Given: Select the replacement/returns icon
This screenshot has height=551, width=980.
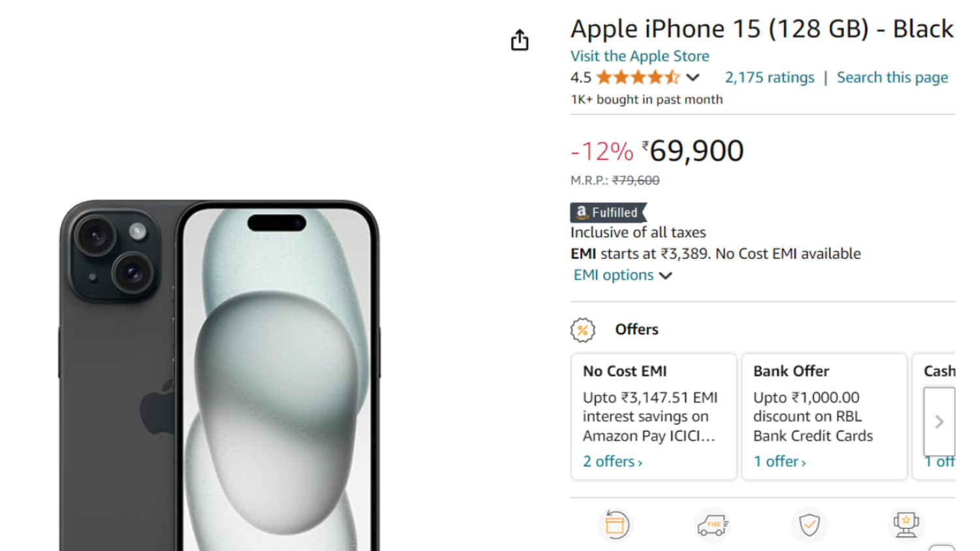Looking at the screenshot, I should (x=615, y=524).
